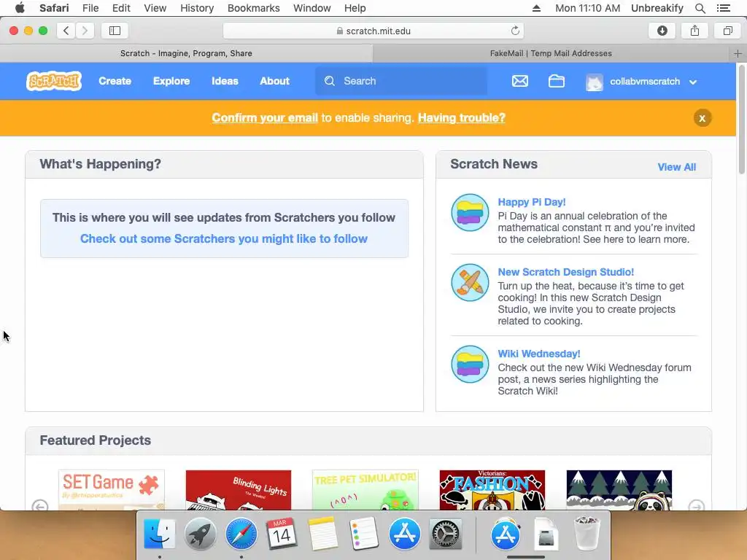Open the New Scratch Design Studio! headline
The image size is (747, 560).
click(x=566, y=272)
